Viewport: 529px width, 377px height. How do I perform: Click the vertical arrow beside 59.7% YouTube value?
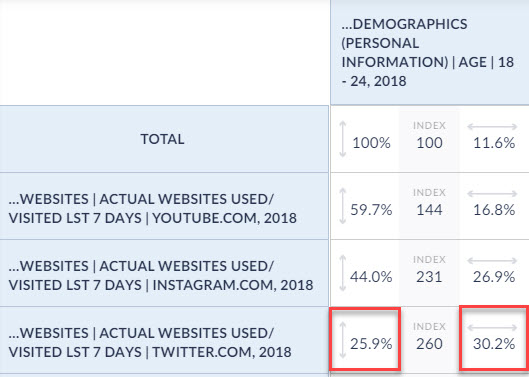click(343, 206)
